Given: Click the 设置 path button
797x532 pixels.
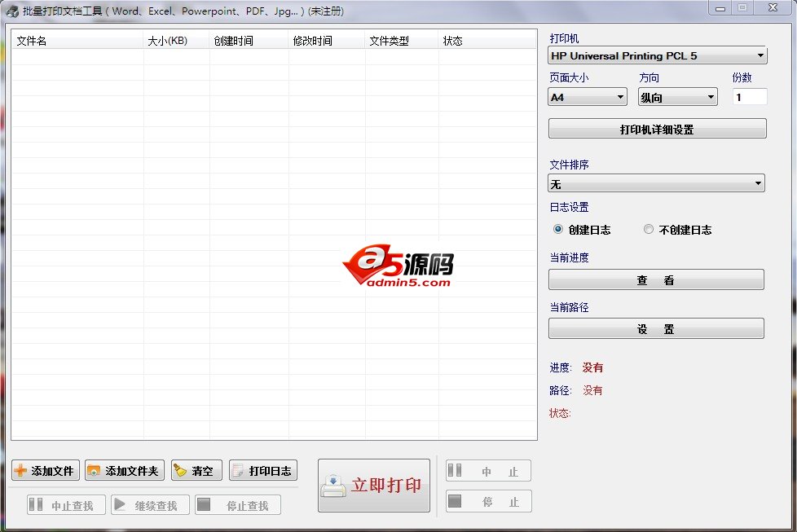Looking at the screenshot, I should [x=656, y=328].
